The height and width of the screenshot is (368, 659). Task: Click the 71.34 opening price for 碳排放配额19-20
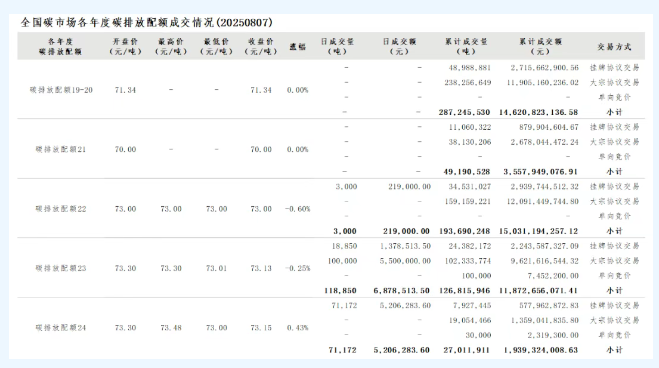pyautogui.click(x=125, y=90)
